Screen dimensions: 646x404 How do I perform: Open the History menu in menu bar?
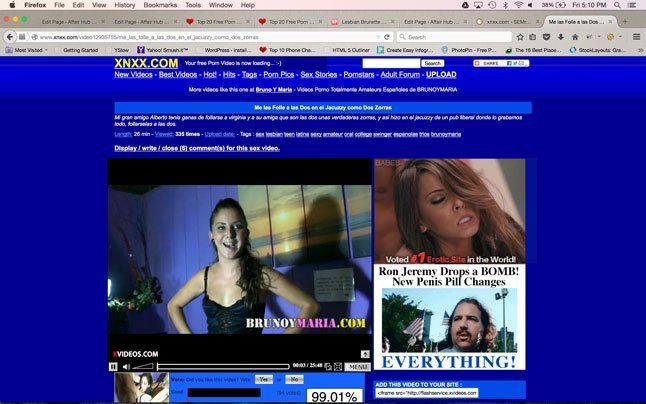point(124,5)
